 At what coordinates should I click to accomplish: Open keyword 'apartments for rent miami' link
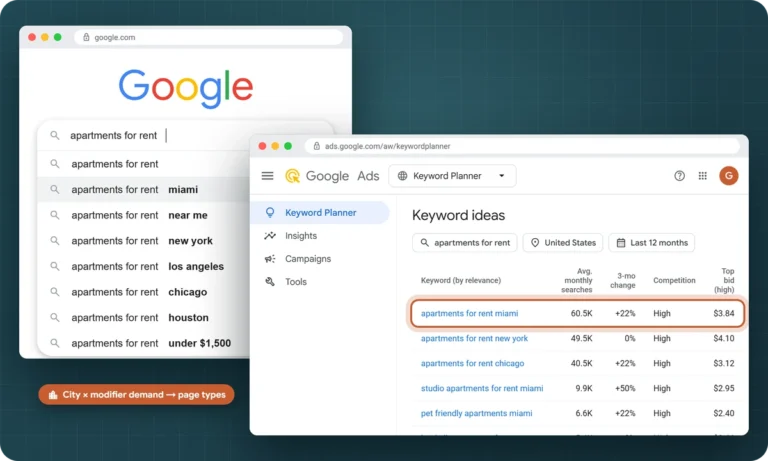pyautogui.click(x=469, y=314)
